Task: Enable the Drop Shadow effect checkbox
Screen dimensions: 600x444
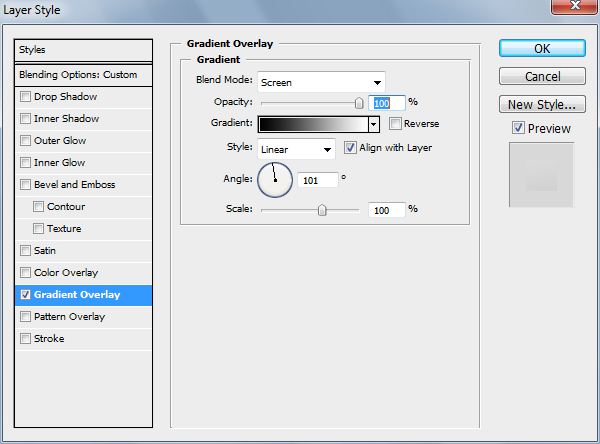Action: coord(25,96)
